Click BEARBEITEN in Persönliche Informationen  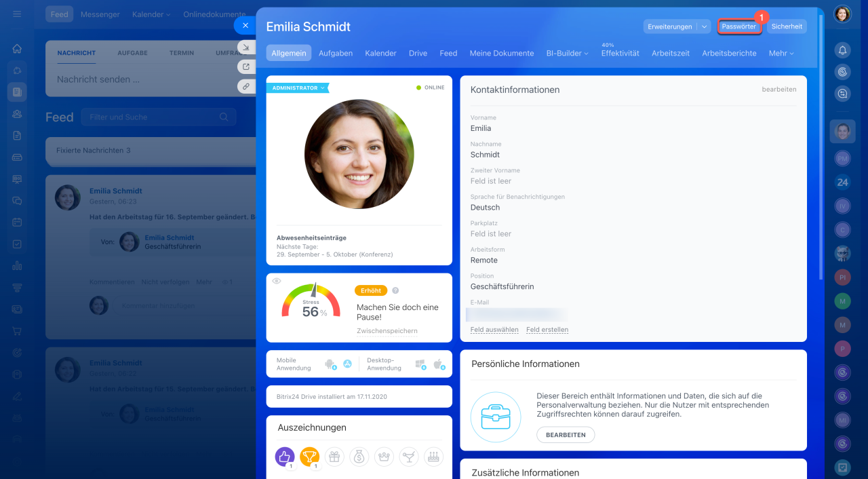[566, 435]
